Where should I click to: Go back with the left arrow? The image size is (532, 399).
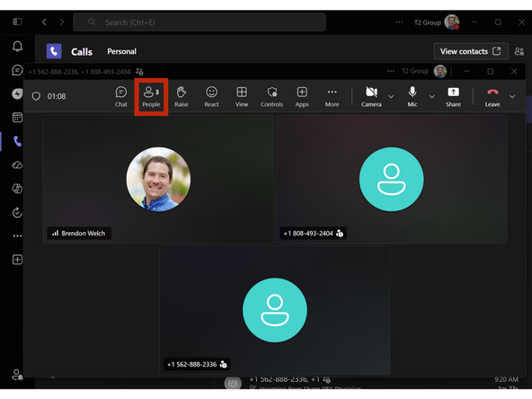[44, 22]
